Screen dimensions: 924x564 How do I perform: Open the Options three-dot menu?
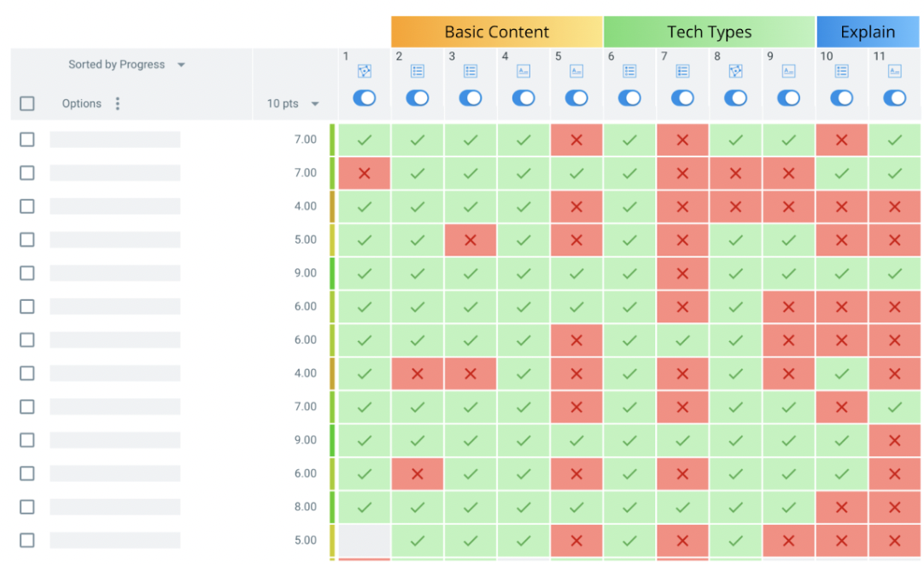[x=118, y=103]
